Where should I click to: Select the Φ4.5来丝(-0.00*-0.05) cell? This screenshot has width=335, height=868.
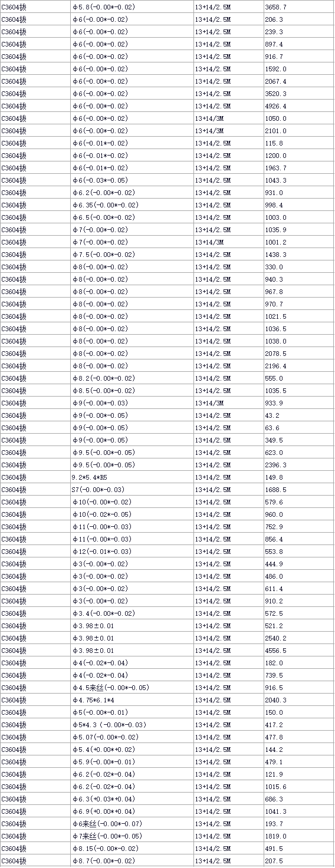(x=132, y=688)
